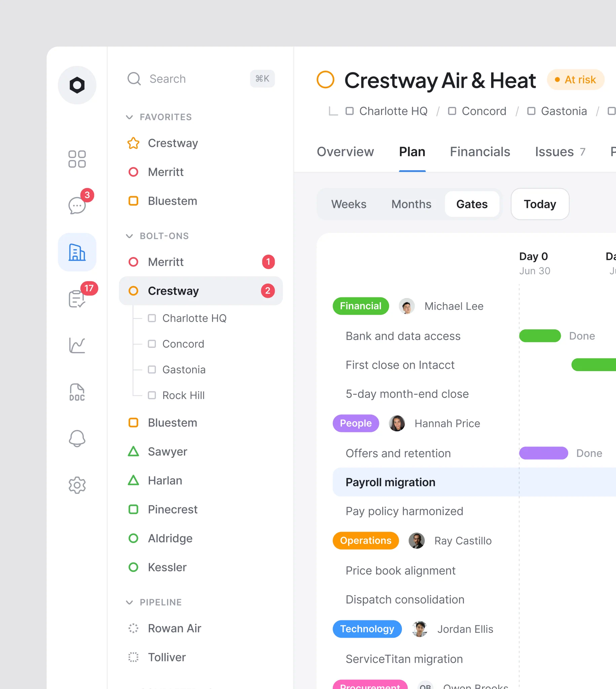616x689 pixels.
Task: Click the red 2 badge on Crestway
Action: [268, 291]
